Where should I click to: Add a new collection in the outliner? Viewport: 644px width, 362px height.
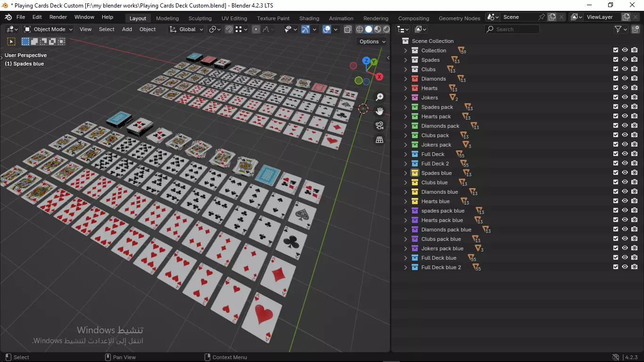point(635,29)
